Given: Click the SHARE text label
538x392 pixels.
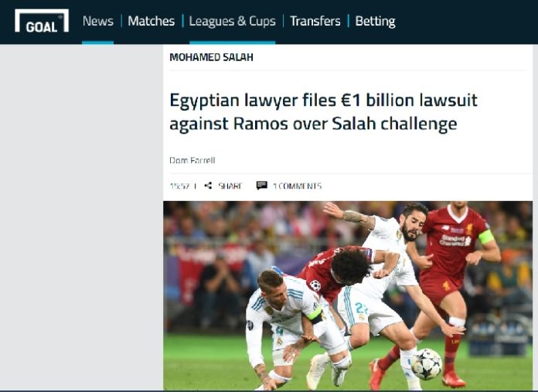Looking at the screenshot, I should point(230,186).
